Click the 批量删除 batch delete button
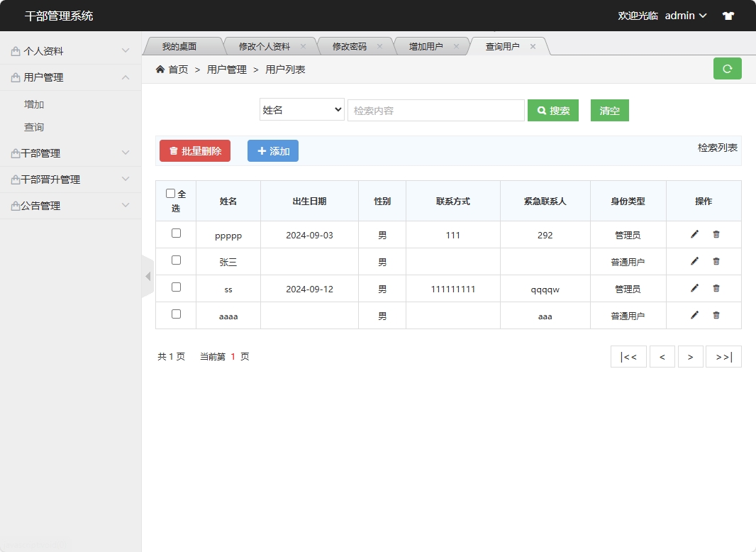This screenshot has height=552, width=756. pos(195,150)
